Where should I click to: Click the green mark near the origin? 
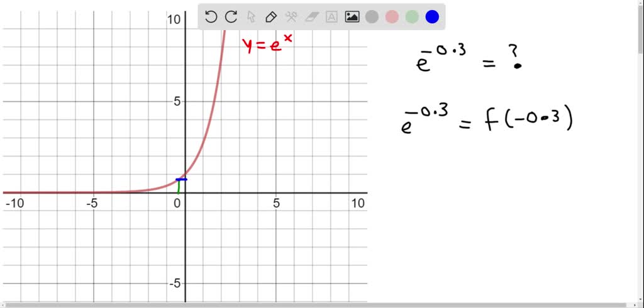pos(178,187)
